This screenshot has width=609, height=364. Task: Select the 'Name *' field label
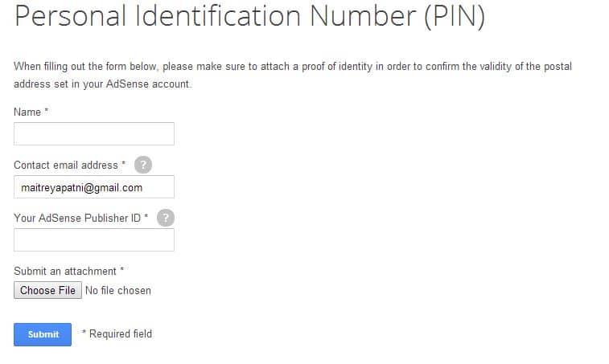[31, 112]
